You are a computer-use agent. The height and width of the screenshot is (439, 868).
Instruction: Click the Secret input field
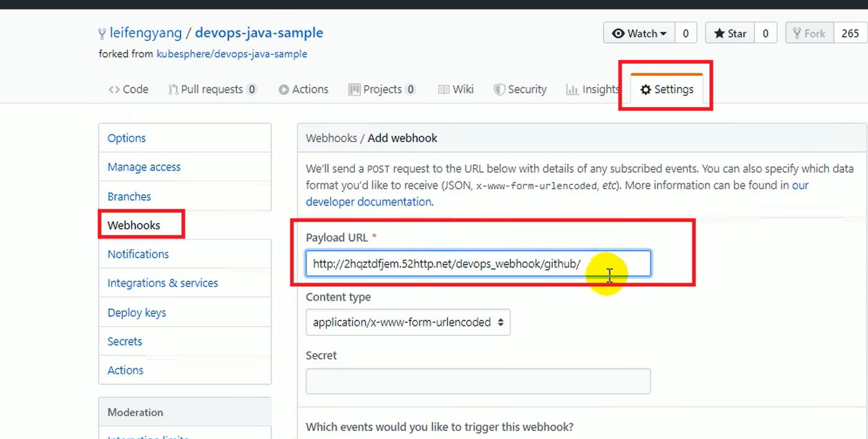[x=478, y=381]
